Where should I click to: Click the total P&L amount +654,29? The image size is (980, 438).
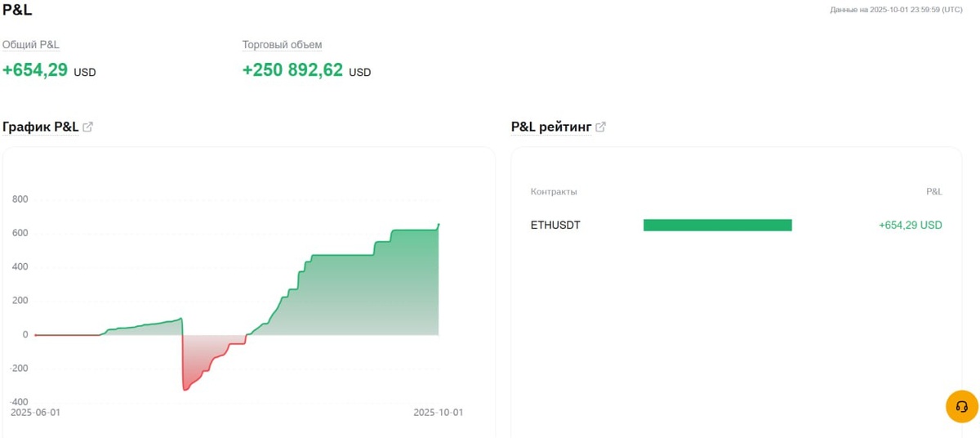pos(35,70)
